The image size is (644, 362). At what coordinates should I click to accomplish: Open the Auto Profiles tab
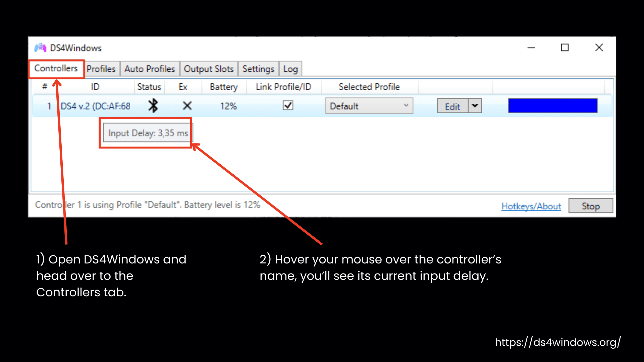click(150, 69)
